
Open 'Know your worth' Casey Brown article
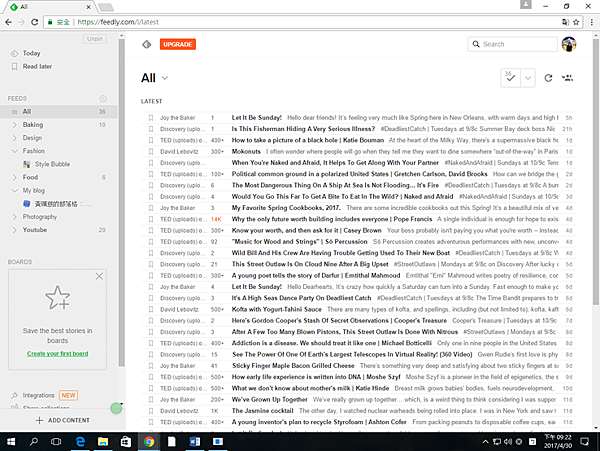307,230
